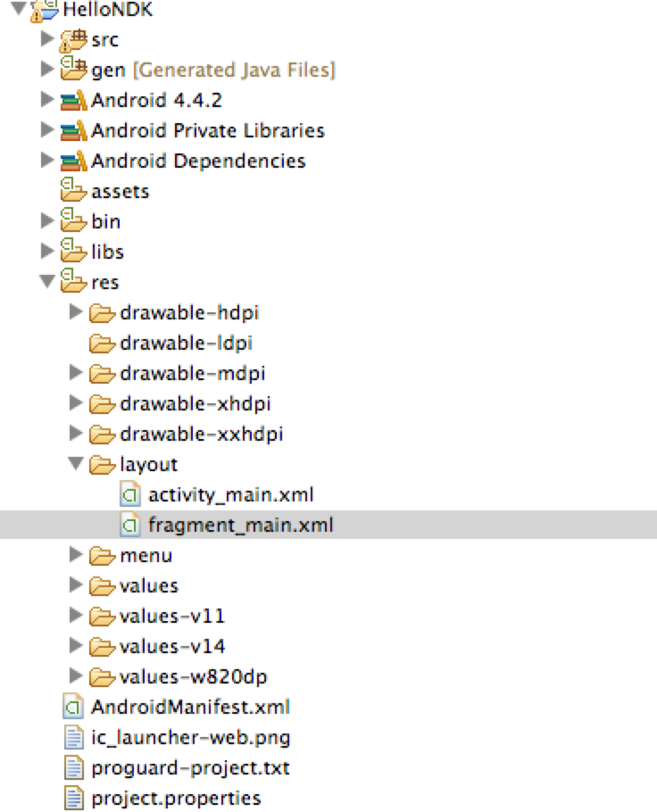Select the assets folder label
The image size is (657, 812).
pos(121,192)
